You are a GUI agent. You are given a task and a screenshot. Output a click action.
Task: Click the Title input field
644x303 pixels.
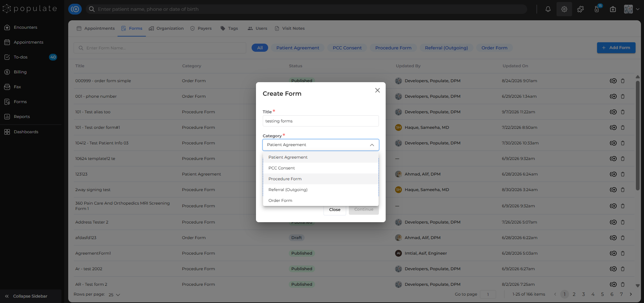point(320,121)
